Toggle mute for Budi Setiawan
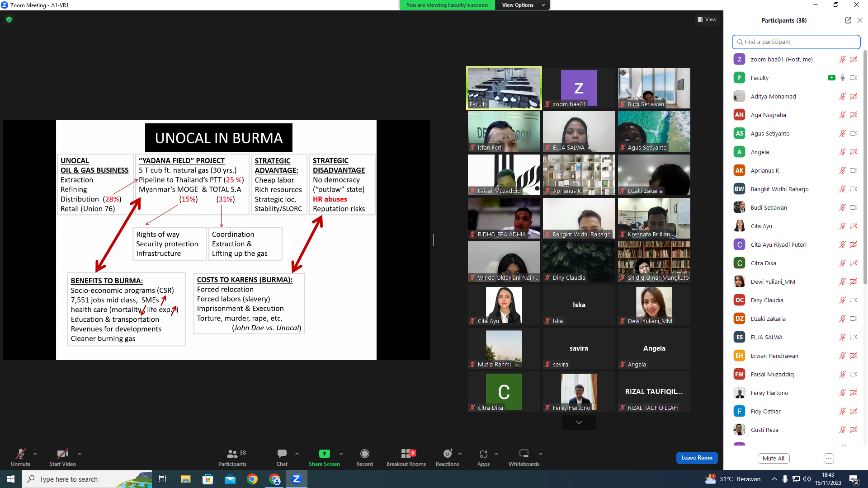Image resolution: width=868 pixels, height=488 pixels. click(x=843, y=207)
